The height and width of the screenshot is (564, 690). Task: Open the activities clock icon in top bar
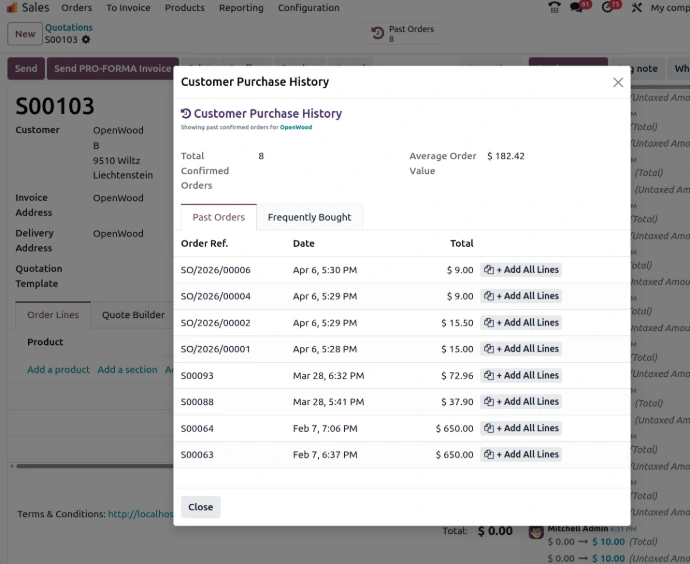[x=608, y=8]
